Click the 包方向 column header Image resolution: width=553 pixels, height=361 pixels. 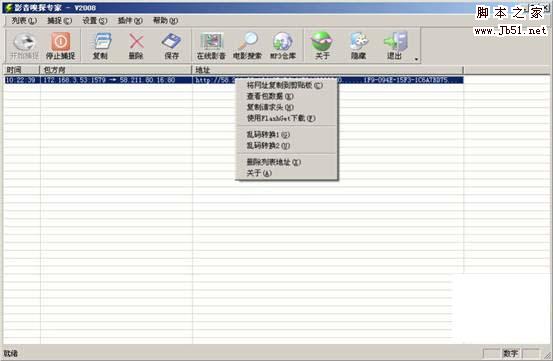point(116,70)
